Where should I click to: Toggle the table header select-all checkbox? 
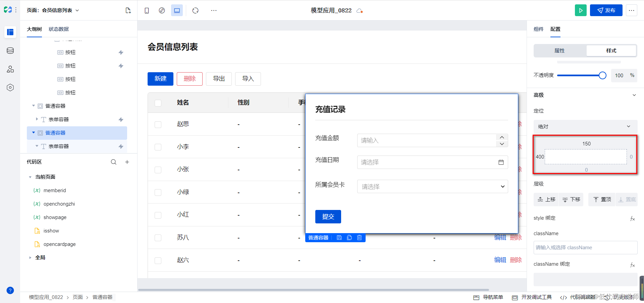pos(158,103)
